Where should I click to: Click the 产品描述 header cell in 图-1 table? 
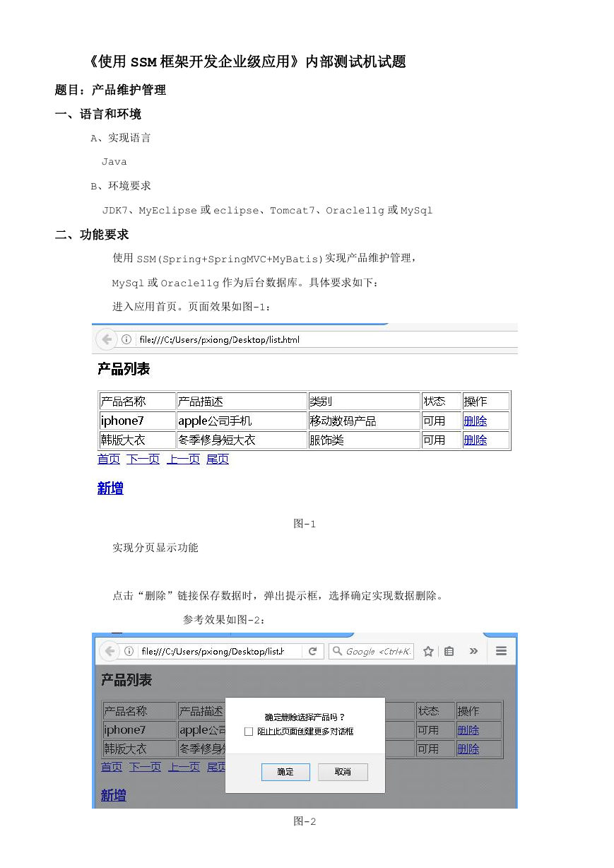point(242,401)
